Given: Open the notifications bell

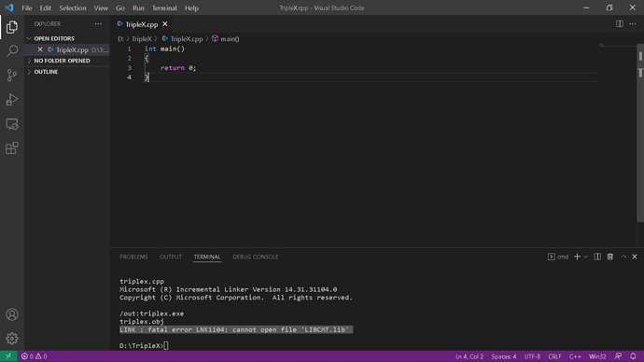Looking at the screenshot, I should (x=633, y=356).
